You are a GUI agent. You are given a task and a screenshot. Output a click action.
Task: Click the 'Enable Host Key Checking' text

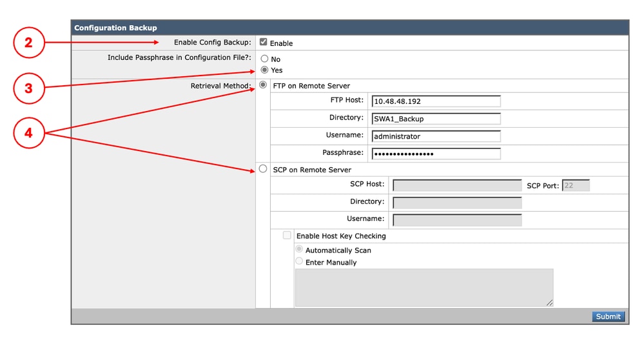341,236
